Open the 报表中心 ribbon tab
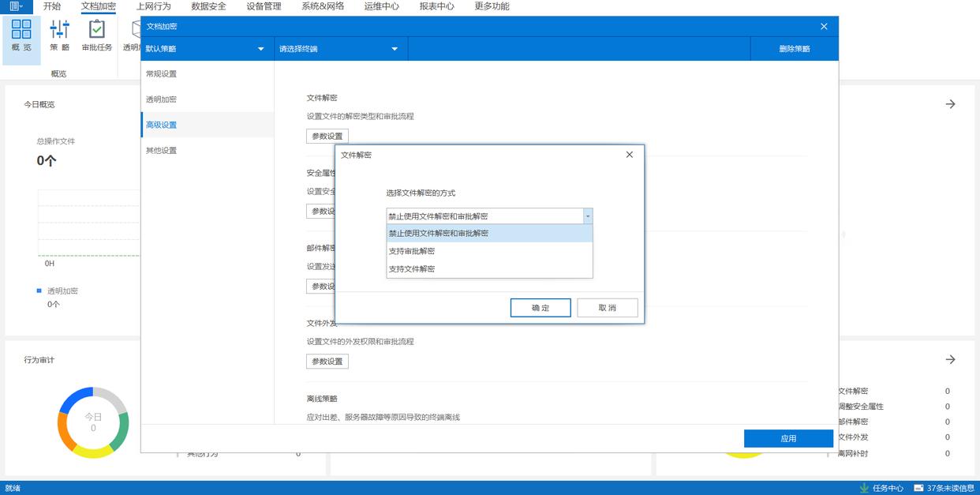This screenshot has width=980, height=495. (437, 6)
